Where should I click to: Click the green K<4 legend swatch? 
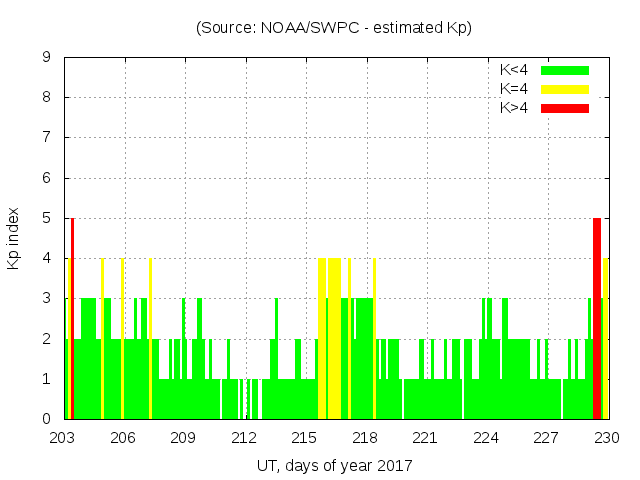[x=565, y=70]
